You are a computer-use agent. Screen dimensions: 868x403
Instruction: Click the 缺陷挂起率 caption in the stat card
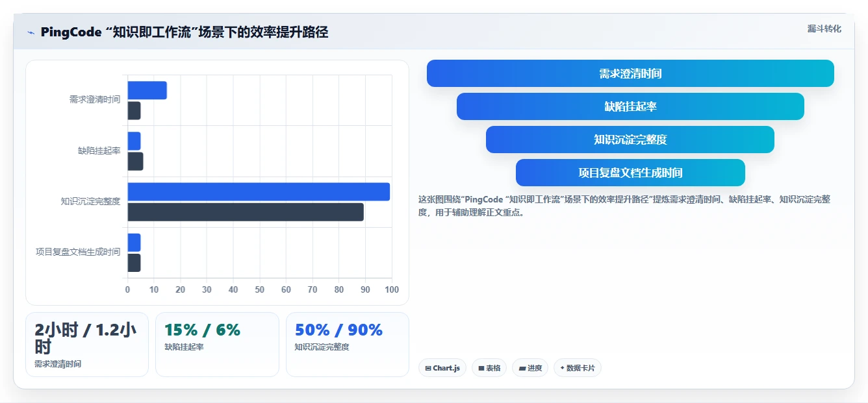click(185, 347)
